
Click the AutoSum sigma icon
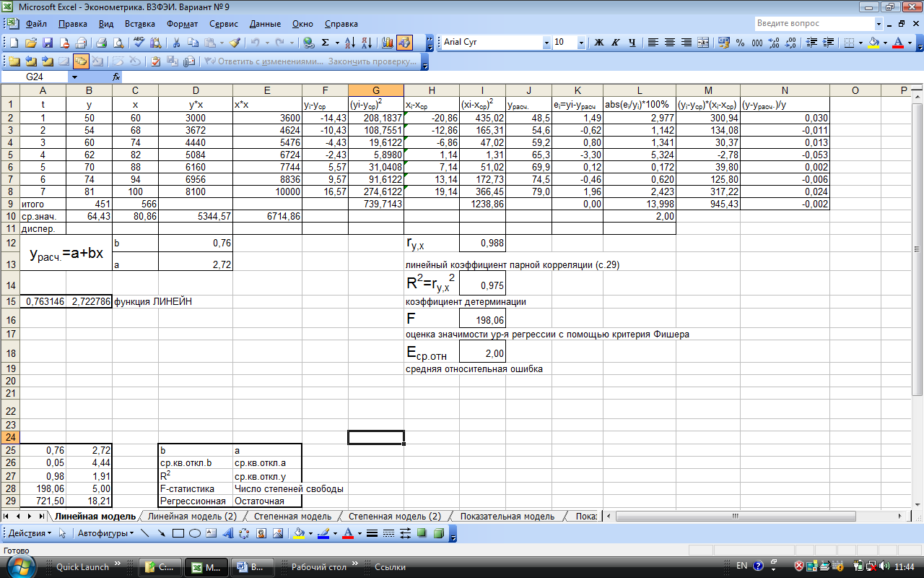coord(325,43)
